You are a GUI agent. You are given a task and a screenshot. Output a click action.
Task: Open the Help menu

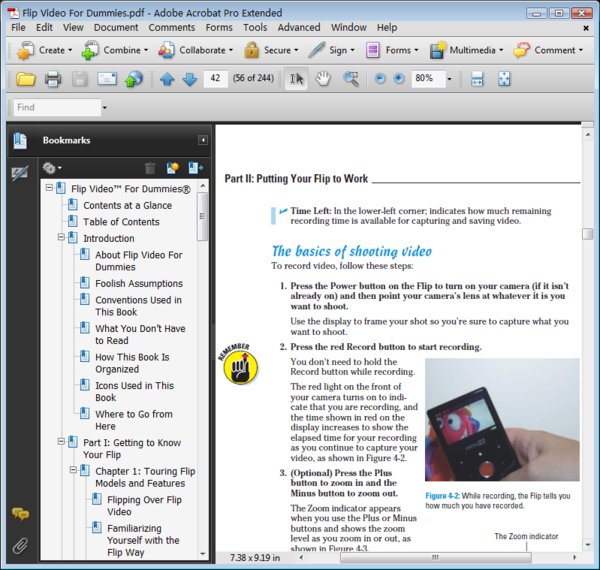387,28
